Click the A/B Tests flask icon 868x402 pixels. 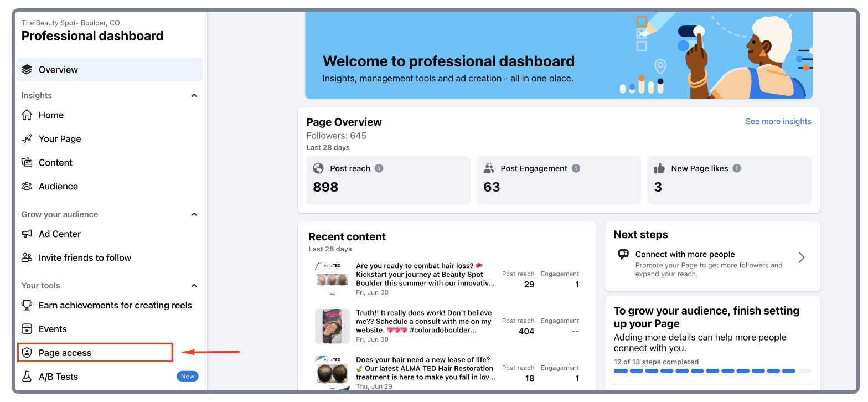[27, 377]
